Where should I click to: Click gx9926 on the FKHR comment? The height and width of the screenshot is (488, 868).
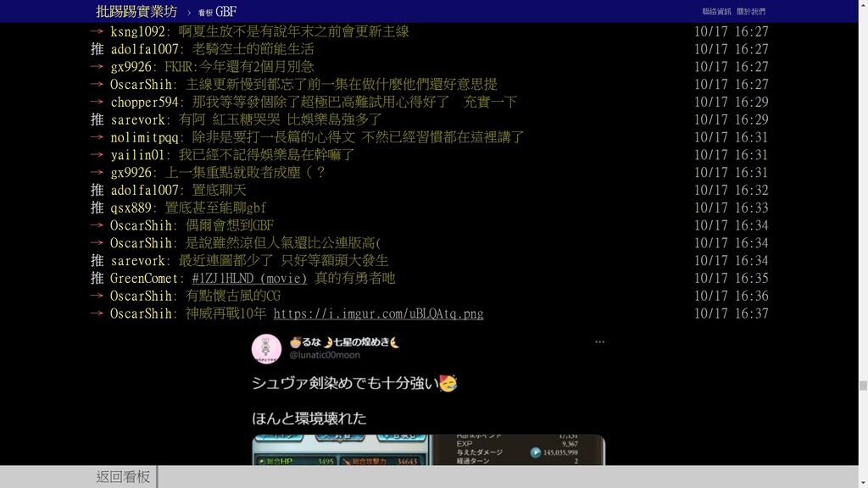tap(131, 67)
